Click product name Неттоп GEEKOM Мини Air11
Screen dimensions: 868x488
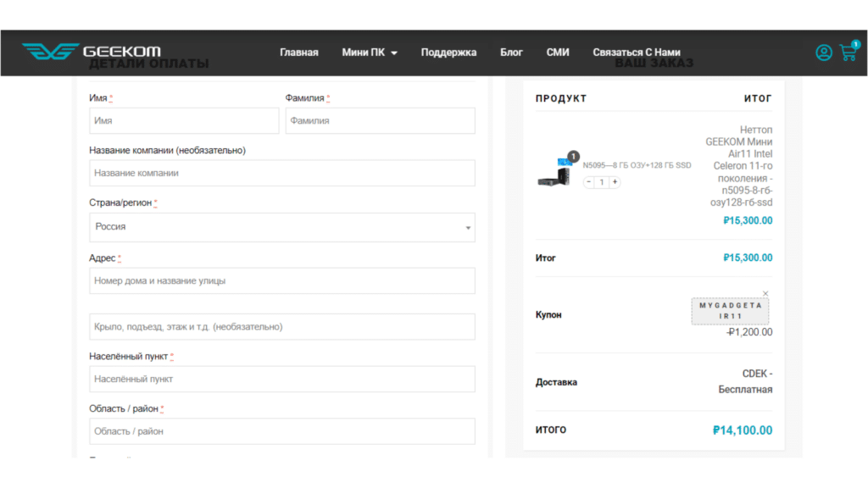[738, 166]
